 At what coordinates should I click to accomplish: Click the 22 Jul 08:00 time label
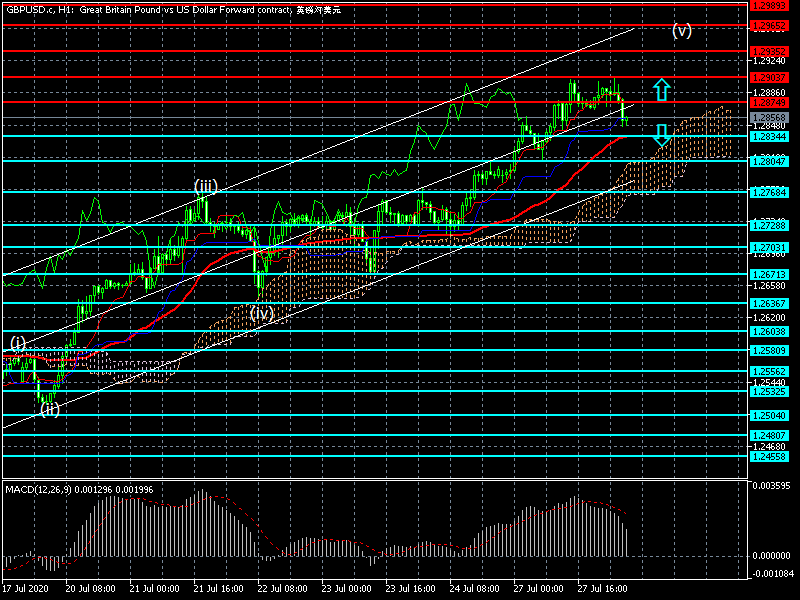(x=283, y=589)
